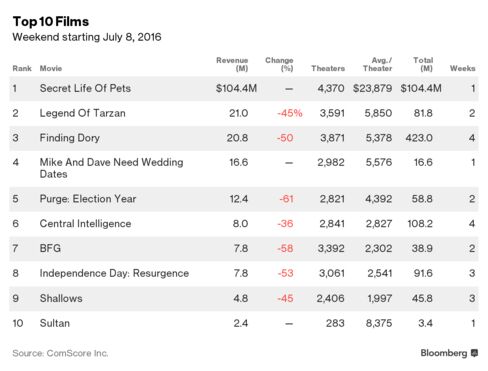Click the Total (M) column header
The image size is (488, 371).
click(423, 64)
